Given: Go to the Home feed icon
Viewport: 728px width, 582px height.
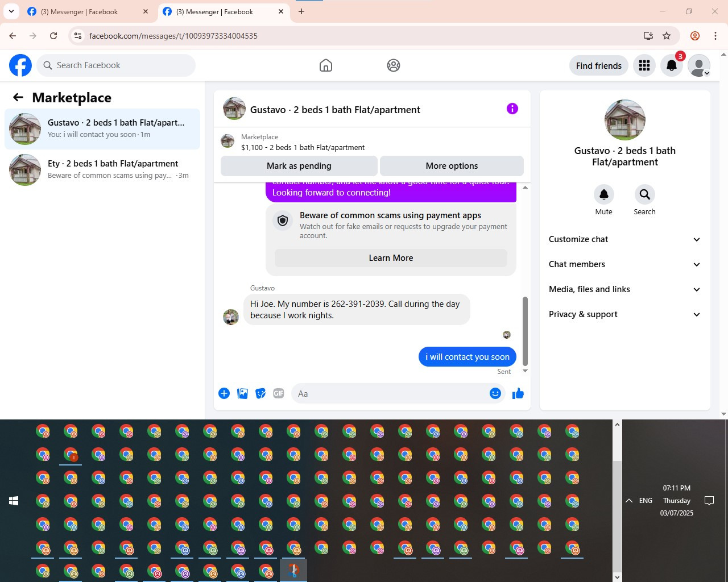Looking at the screenshot, I should coord(326,65).
